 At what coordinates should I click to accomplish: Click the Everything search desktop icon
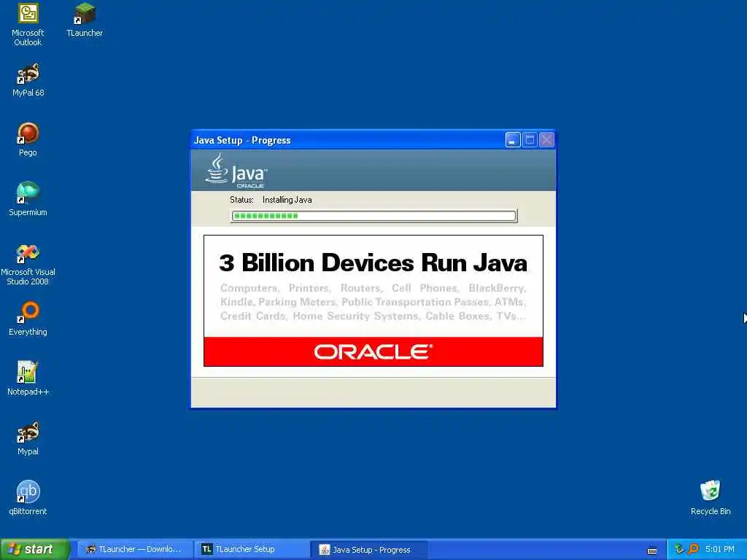[x=28, y=319]
